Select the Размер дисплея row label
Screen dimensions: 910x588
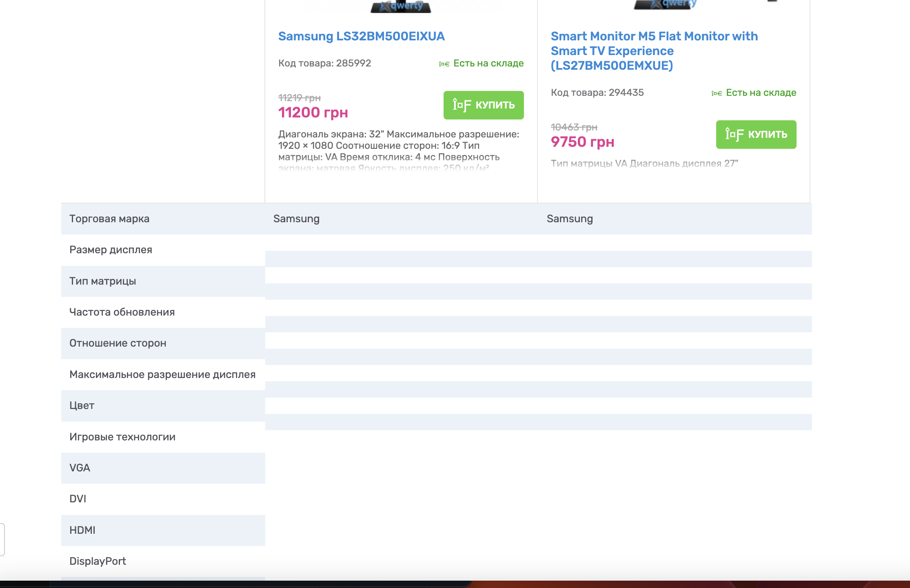click(x=111, y=250)
